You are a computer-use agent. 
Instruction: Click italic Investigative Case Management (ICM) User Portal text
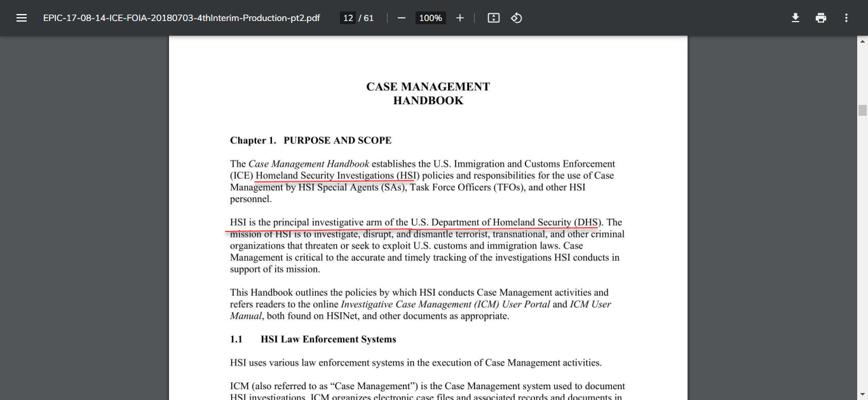click(x=445, y=305)
